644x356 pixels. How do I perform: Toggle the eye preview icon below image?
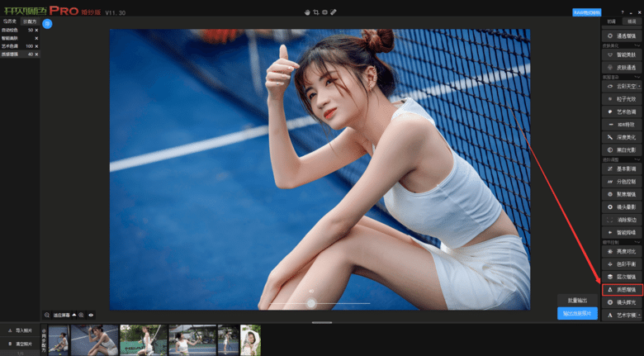pyautogui.click(x=91, y=315)
